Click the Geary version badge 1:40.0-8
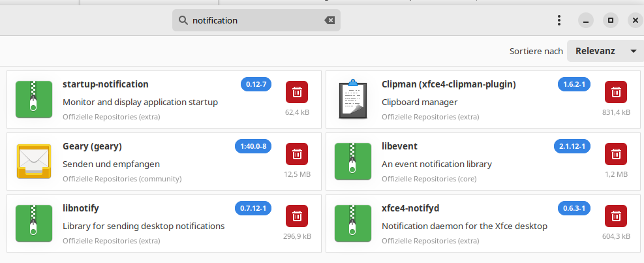This screenshot has width=644, height=263. 253,146
